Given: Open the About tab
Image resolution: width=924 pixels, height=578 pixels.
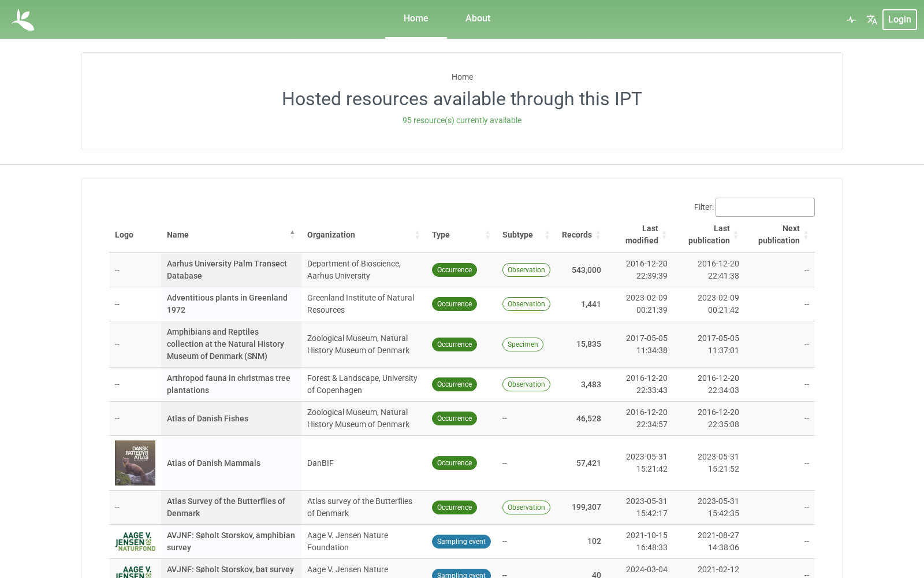Looking at the screenshot, I should pos(478,18).
